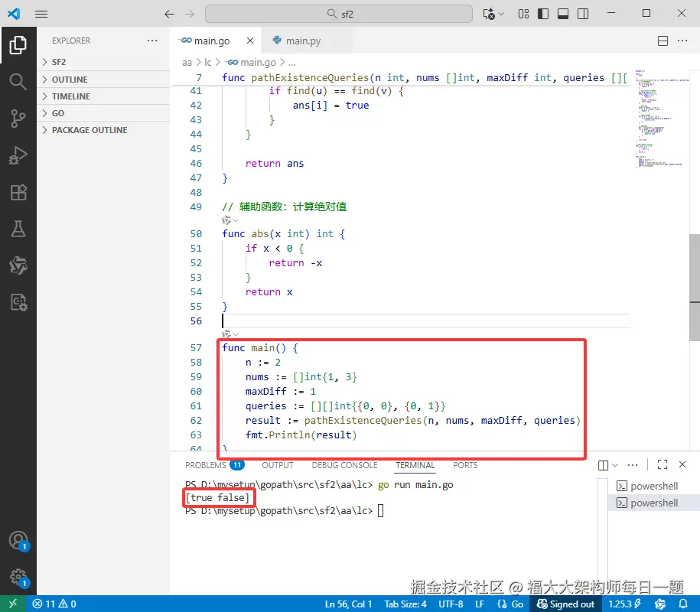Open the PROBLEMS panel tab

point(214,466)
